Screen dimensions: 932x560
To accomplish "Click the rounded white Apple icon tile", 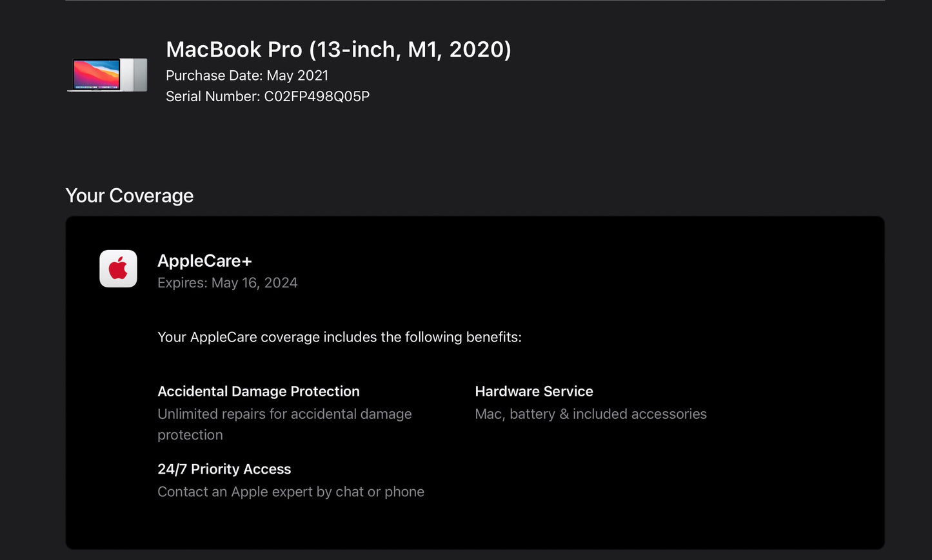I will click(118, 268).
